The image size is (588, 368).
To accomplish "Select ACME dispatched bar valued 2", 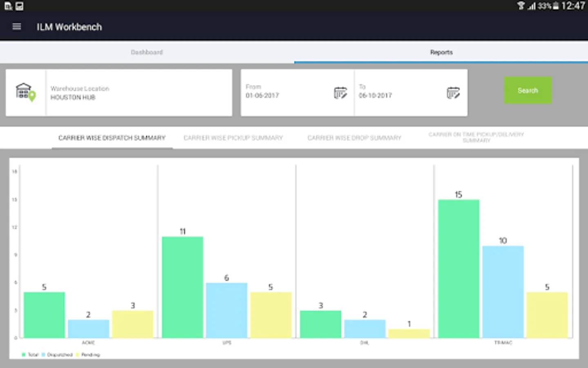I will pos(89,329).
